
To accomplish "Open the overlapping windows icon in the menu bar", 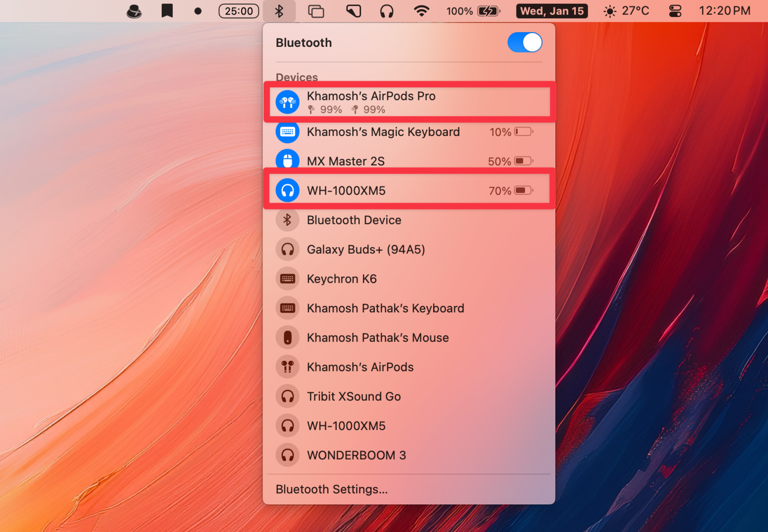I will coord(316,11).
